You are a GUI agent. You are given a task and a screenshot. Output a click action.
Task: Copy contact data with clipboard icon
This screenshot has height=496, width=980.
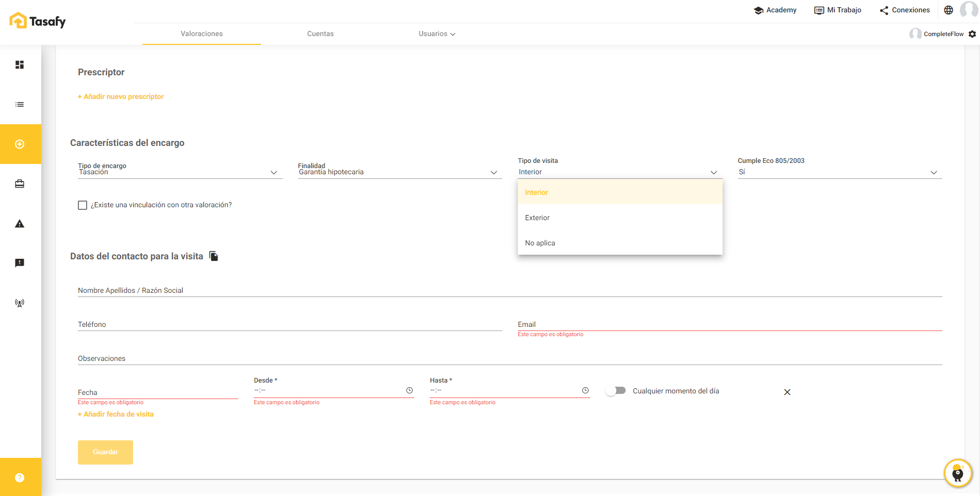tap(214, 256)
